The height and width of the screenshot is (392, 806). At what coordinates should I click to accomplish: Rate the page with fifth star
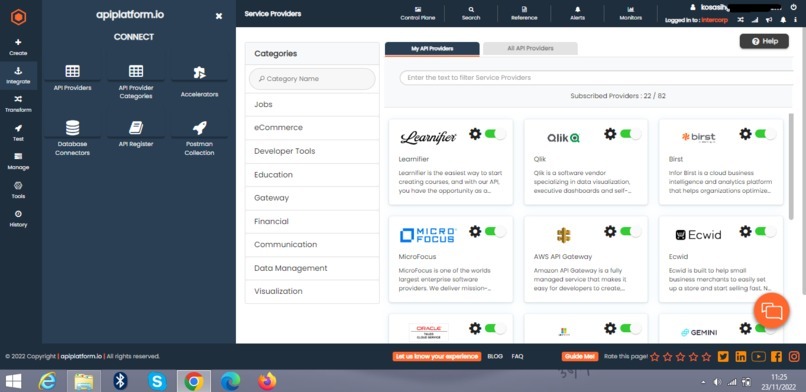click(x=706, y=357)
